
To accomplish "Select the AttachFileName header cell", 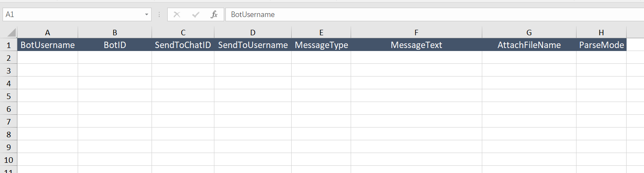I will [529, 45].
